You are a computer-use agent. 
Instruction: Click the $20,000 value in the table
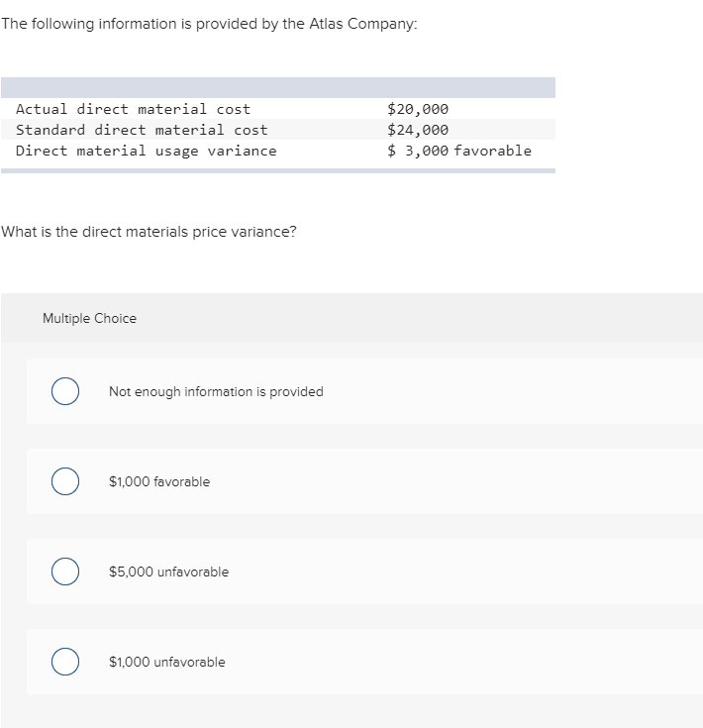(x=418, y=109)
